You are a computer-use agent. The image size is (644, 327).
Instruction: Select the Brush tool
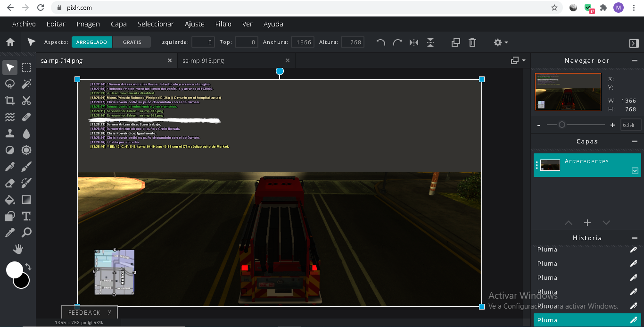[x=26, y=167]
